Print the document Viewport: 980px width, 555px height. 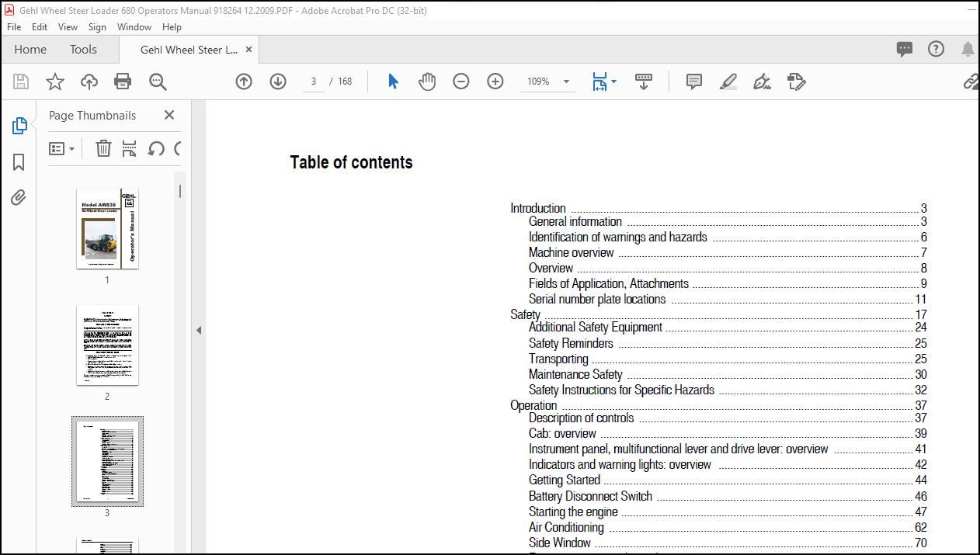[x=123, y=82]
